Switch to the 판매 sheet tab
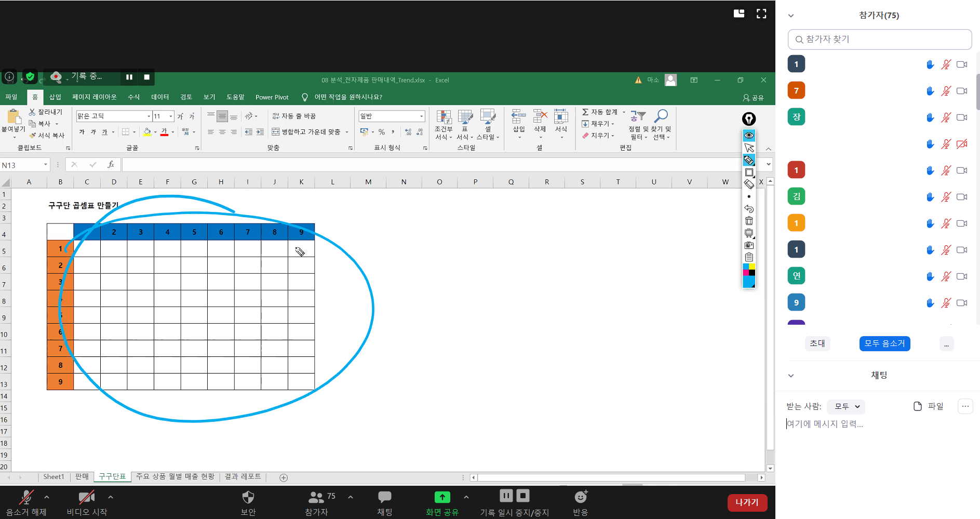 click(x=82, y=477)
